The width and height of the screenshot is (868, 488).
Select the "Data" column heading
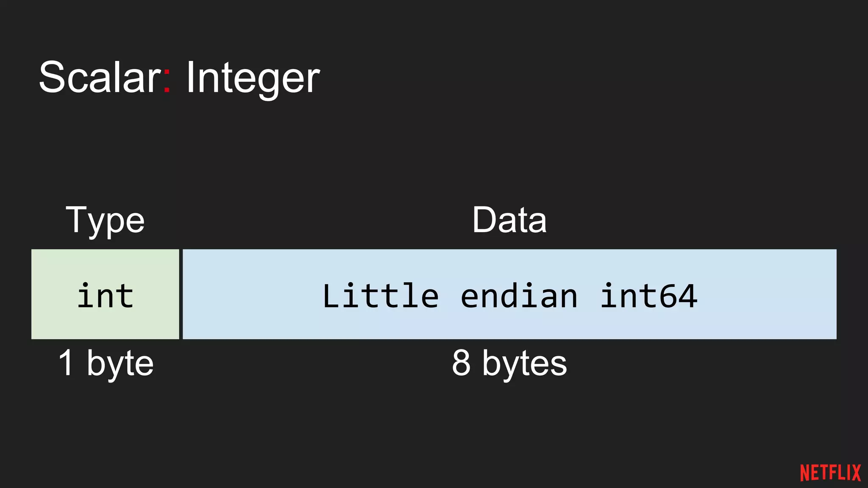click(x=509, y=220)
